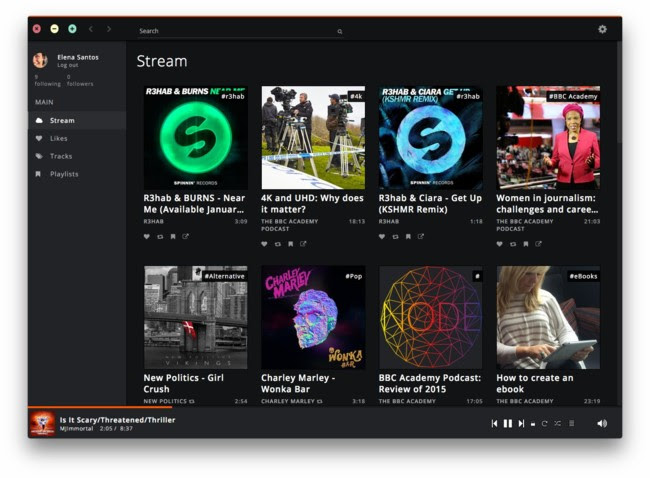Open title R3hab & Ciara - Get Up
Image resolution: width=650 pixels, height=478 pixels.
(x=430, y=204)
